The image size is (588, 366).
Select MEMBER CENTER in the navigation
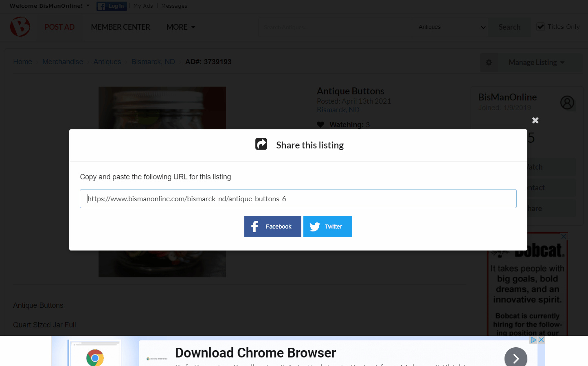pos(120,27)
